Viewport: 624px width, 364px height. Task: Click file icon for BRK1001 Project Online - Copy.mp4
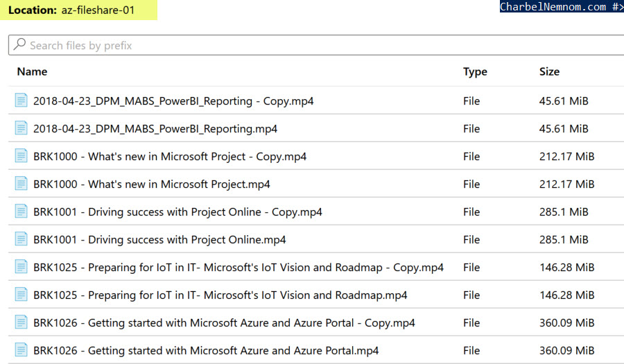point(21,211)
